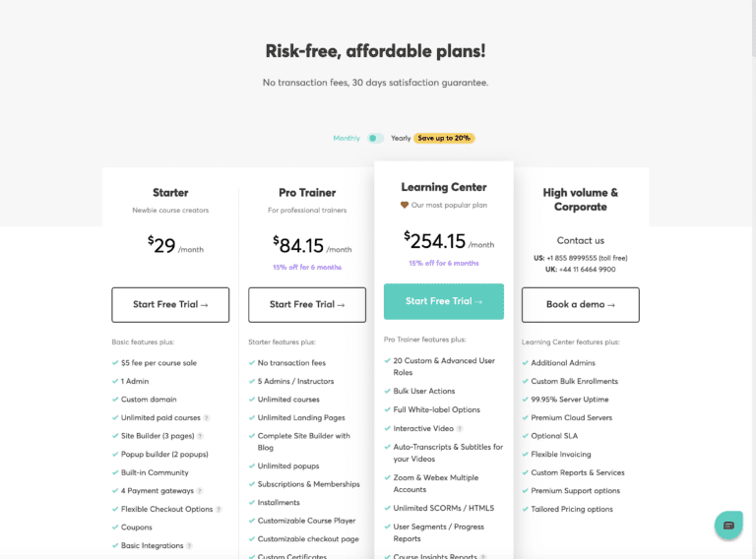Click help icon beside 4 Payment gateways
This screenshot has width=756, height=559.
click(x=200, y=491)
